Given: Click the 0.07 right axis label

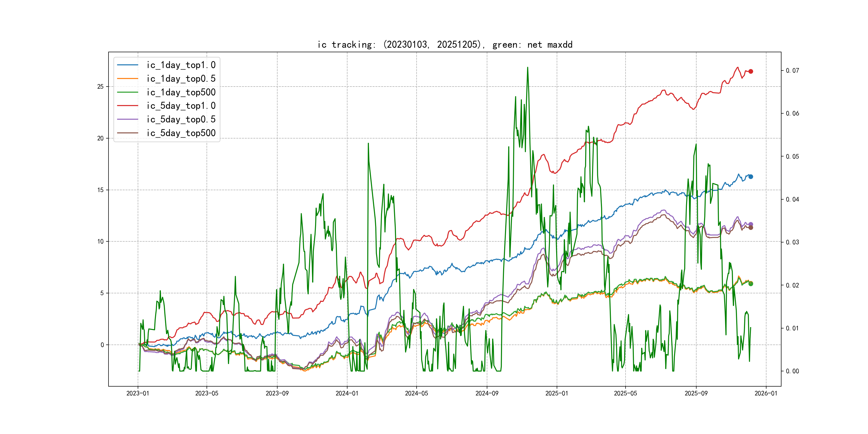Looking at the screenshot, I should tap(792, 70).
